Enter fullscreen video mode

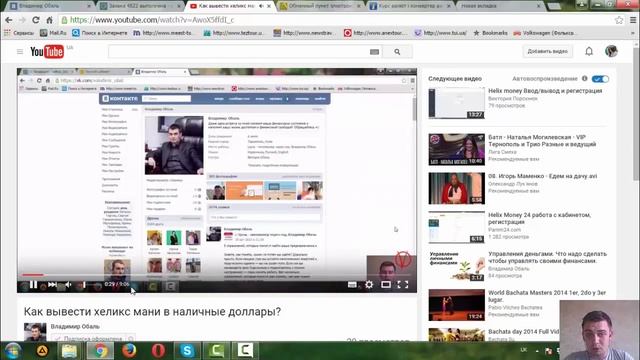(x=403, y=284)
